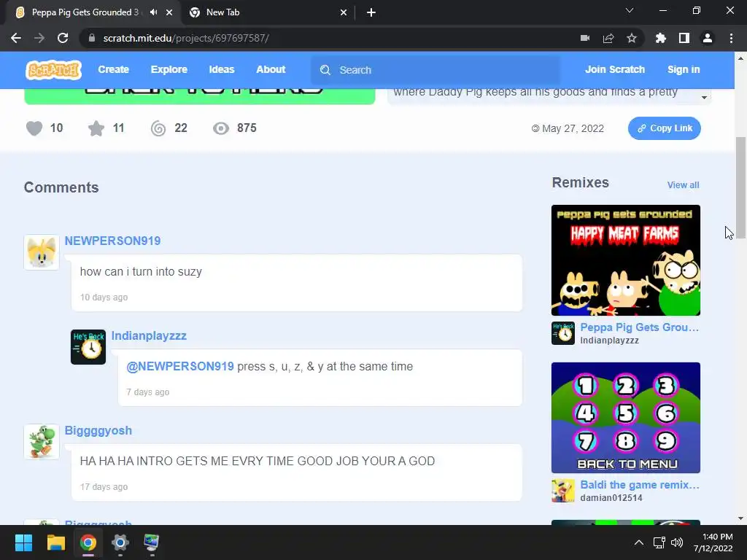The width and height of the screenshot is (747, 560).
Task: Open Biggggyosh's Yoshi avatar
Action: 42,442
